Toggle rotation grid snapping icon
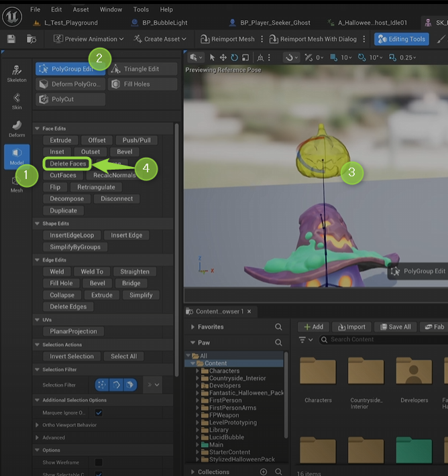This screenshot has width=448, height=476. tap(361, 58)
